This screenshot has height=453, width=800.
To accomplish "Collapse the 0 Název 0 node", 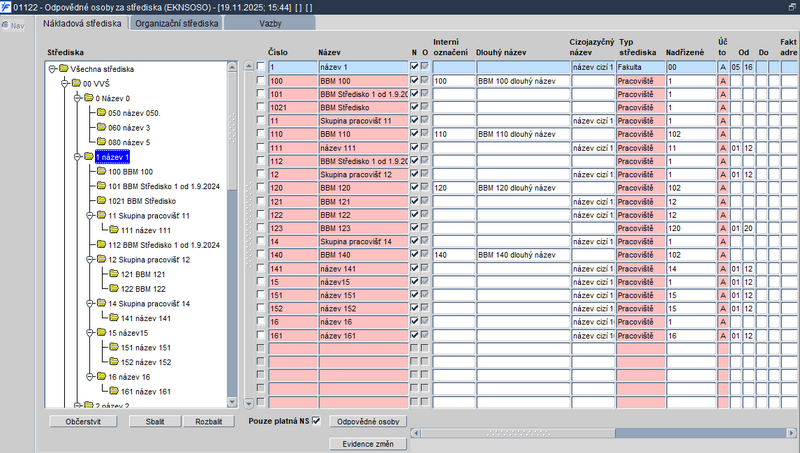I will tap(77, 98).
